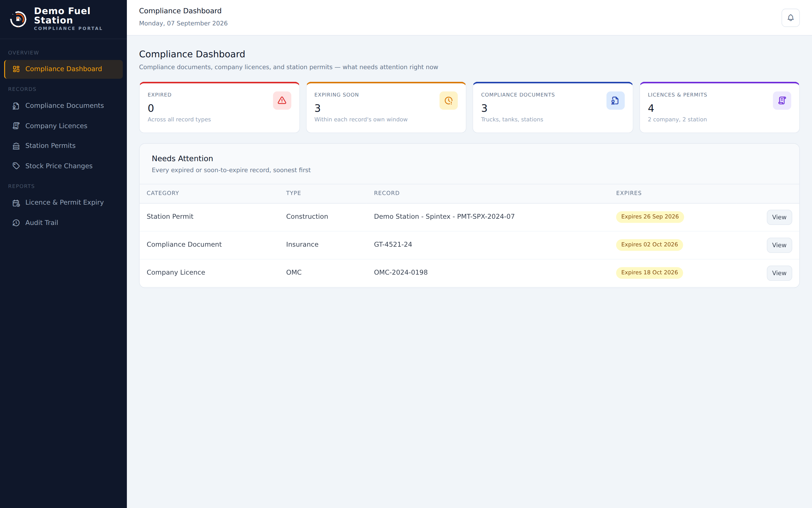Click the Company Licences scroll icon

coord(16,126)
